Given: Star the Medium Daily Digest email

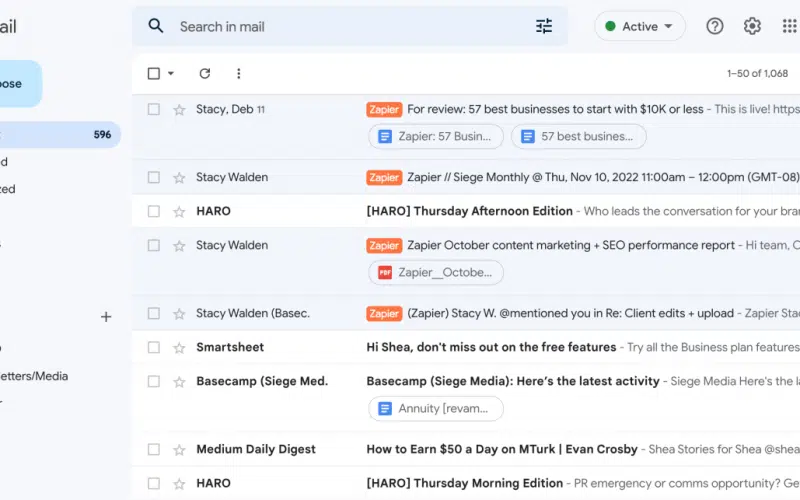Looking at the screenshot, I should click(179, 449).
